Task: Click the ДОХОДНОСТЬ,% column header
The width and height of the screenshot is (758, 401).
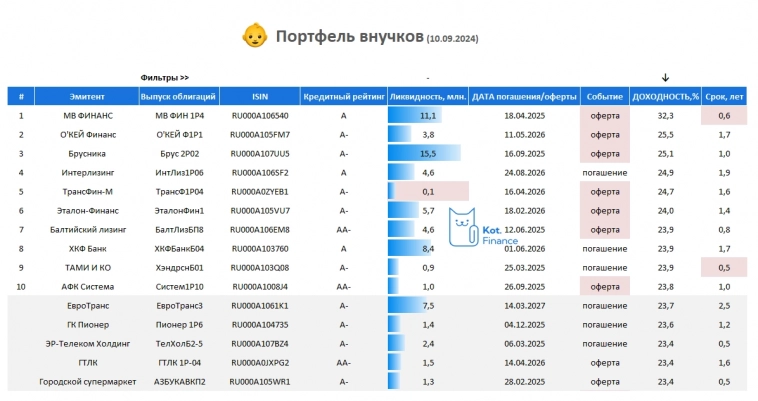Action: (665, 97)
